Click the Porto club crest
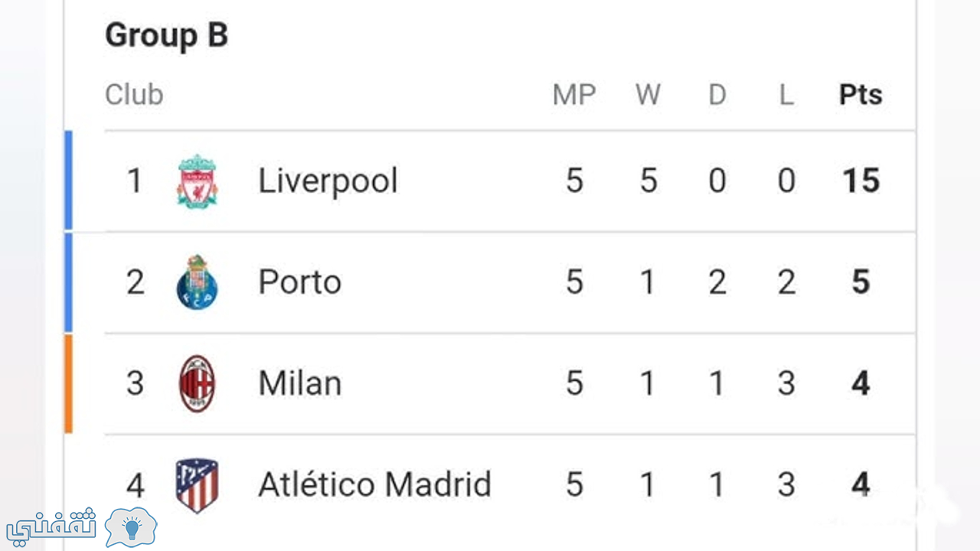This screenshot has height=551, width=980. pos(197,282)
